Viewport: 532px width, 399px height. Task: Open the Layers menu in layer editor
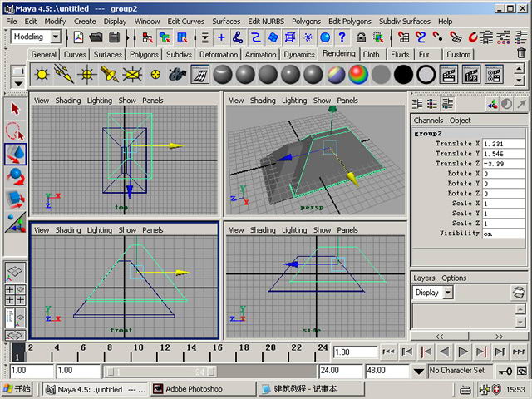[x=424, y=278]
